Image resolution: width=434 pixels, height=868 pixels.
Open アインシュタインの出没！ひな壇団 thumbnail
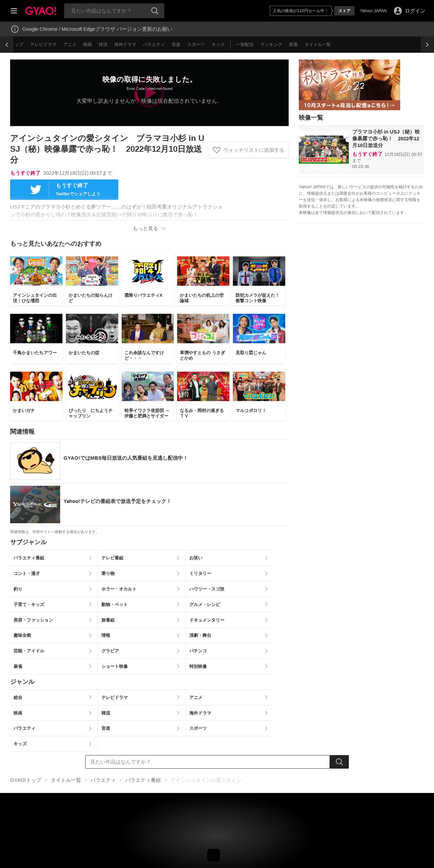37,271
